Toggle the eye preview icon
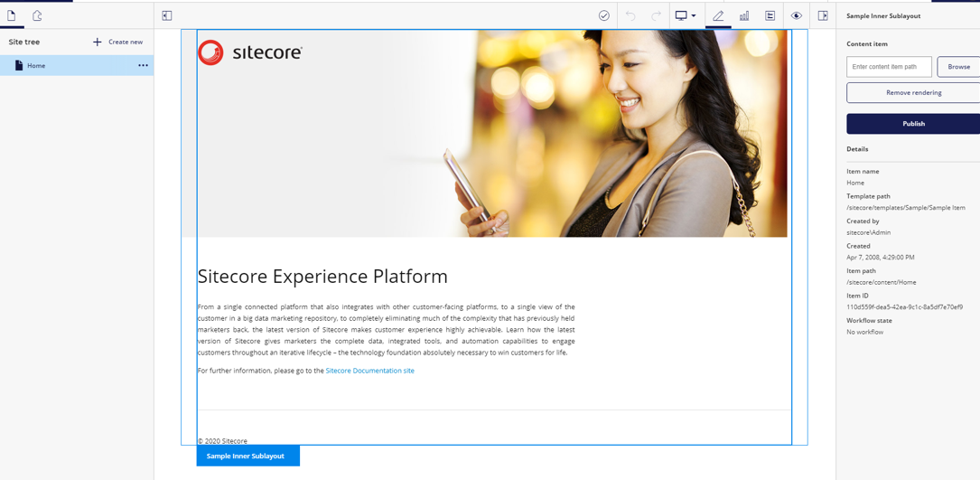The height and width of the screenshot is (480, 980). 797,15
